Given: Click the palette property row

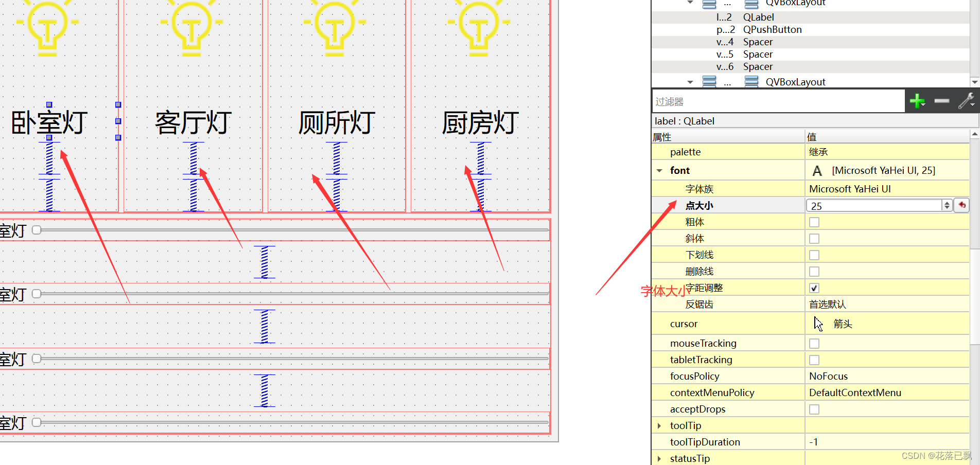Looking at the screenshot, I should (810, 152).
